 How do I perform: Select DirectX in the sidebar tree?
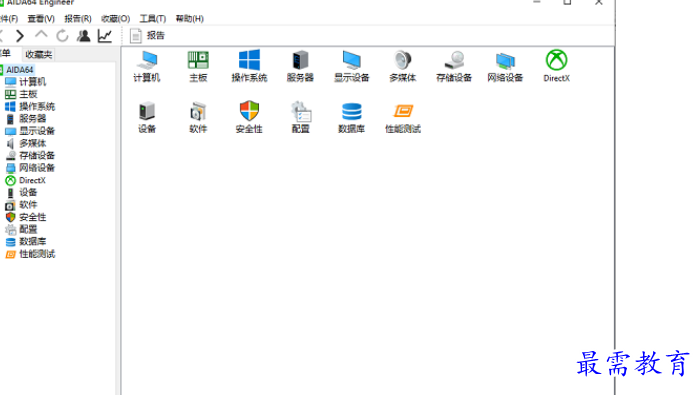click(x=25, y=180)
